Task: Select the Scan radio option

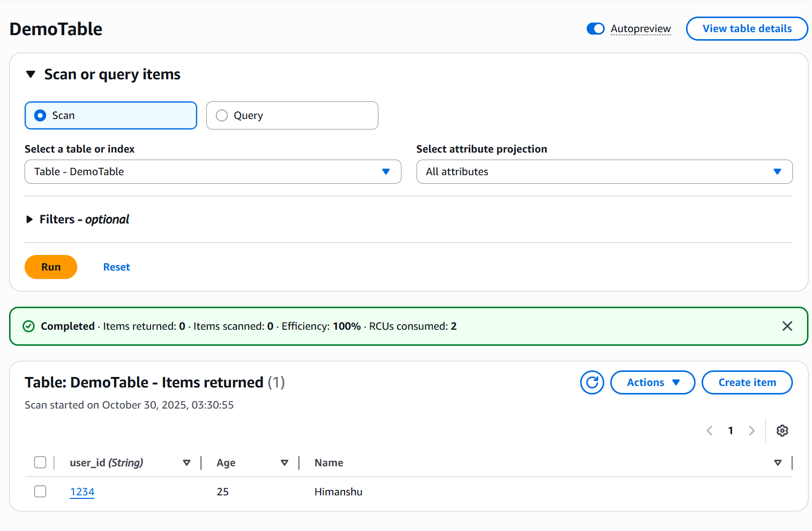Action: pyautogui.click(x=41, y=115)
